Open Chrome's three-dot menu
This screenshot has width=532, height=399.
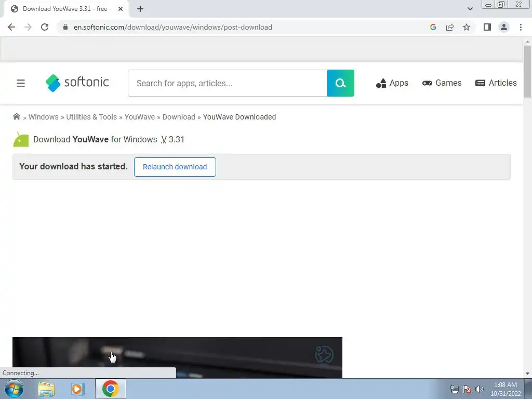click(521, 27)
